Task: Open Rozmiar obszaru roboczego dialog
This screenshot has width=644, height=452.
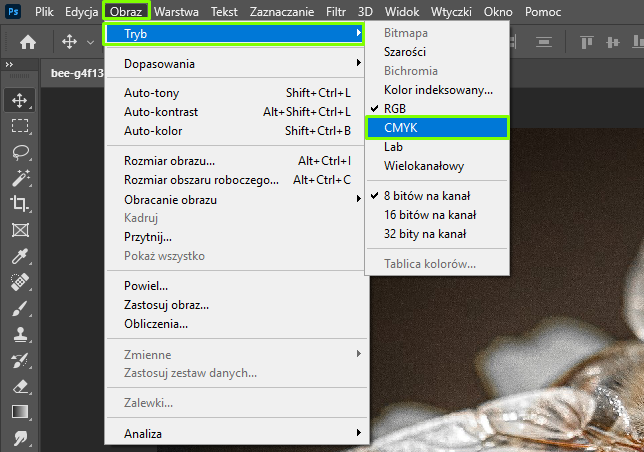Action: [x=236, y=180]
